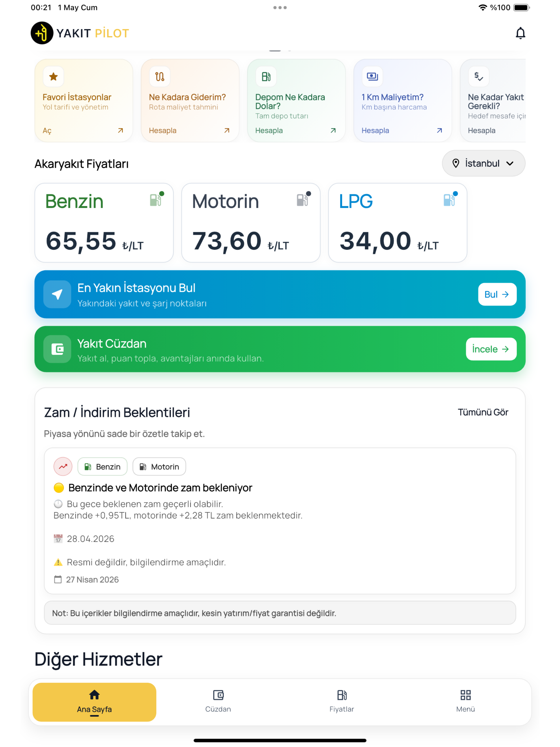
Task: Tap headline Benzinde ve Motorinde zam bekleniyor
Action: [160, 488]
